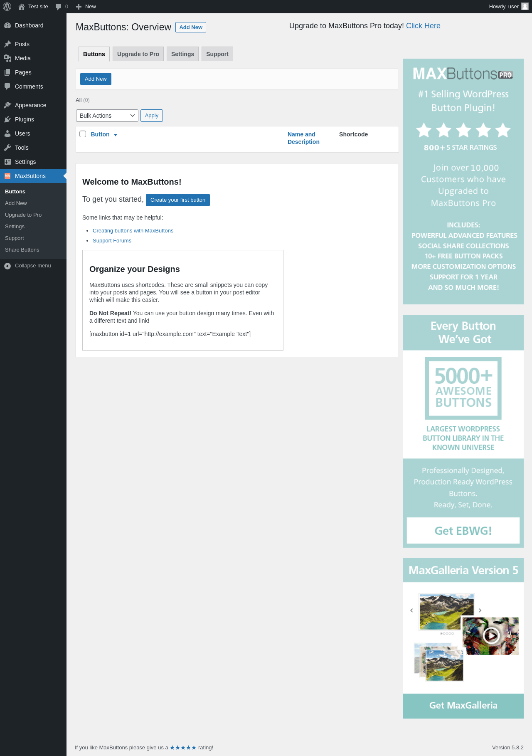Click the Button column sort arrow
This screenshot has height=756, width=532.
pos(116,135)
